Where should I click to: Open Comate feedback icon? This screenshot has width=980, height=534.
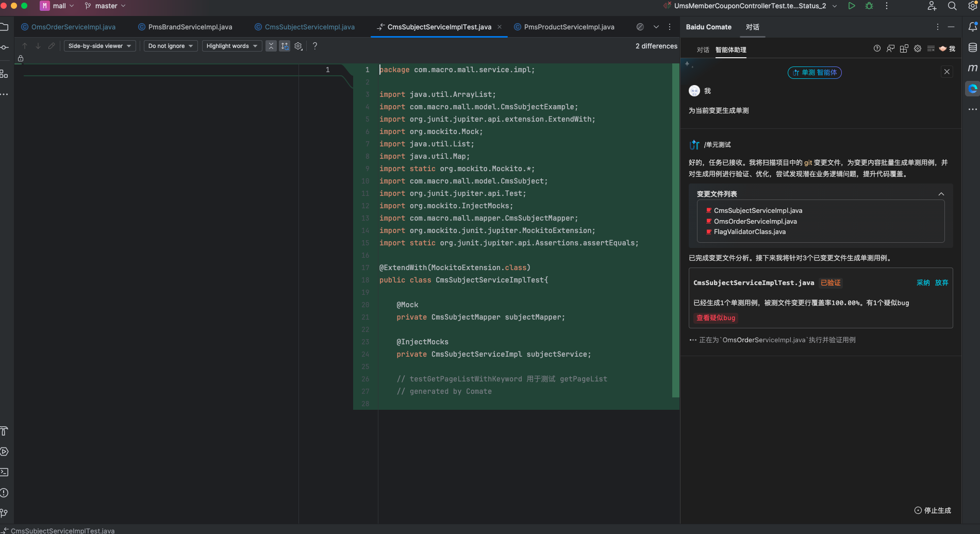890,48
